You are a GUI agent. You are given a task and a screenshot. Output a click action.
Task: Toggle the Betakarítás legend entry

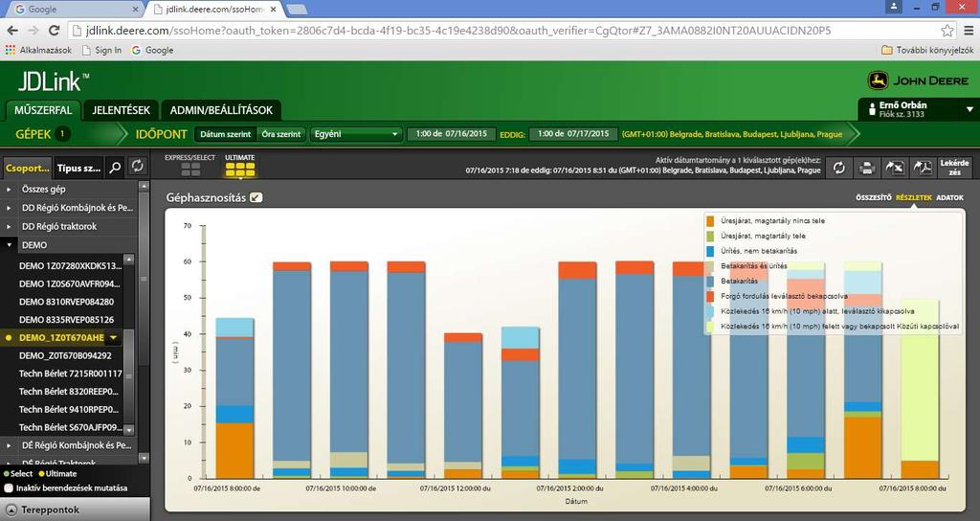coord(732,281)
